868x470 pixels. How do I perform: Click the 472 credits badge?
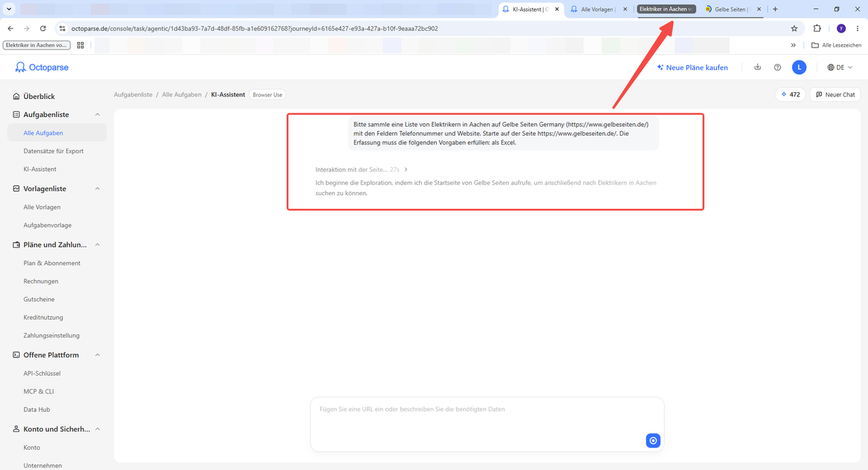click(x=790, y=94)
